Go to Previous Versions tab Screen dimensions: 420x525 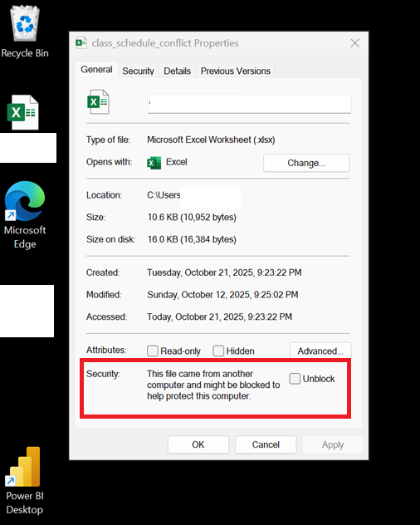point(235,71)
